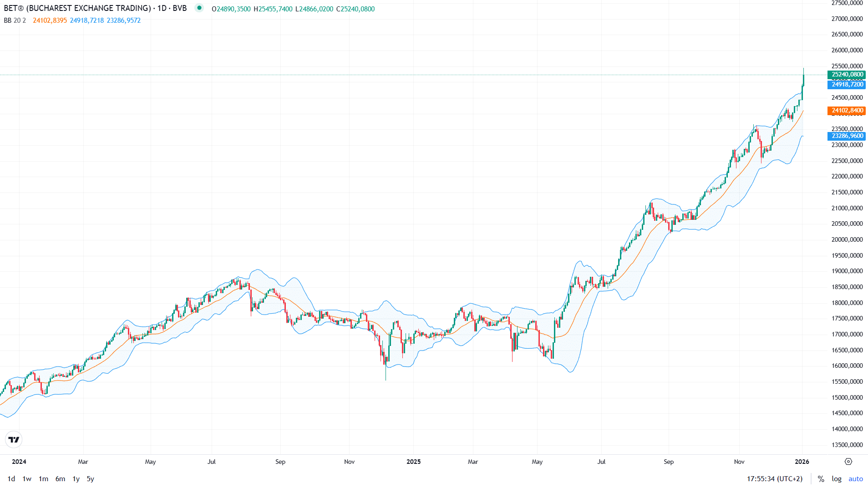Click the 13500,0000 price axis label
The image size is (868, 488).
[847, 445]
